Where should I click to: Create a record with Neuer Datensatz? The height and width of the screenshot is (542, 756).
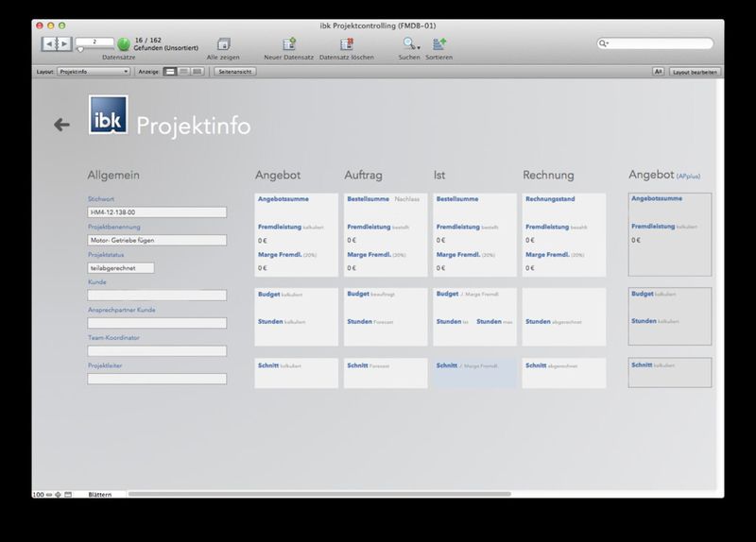point(289,44)
